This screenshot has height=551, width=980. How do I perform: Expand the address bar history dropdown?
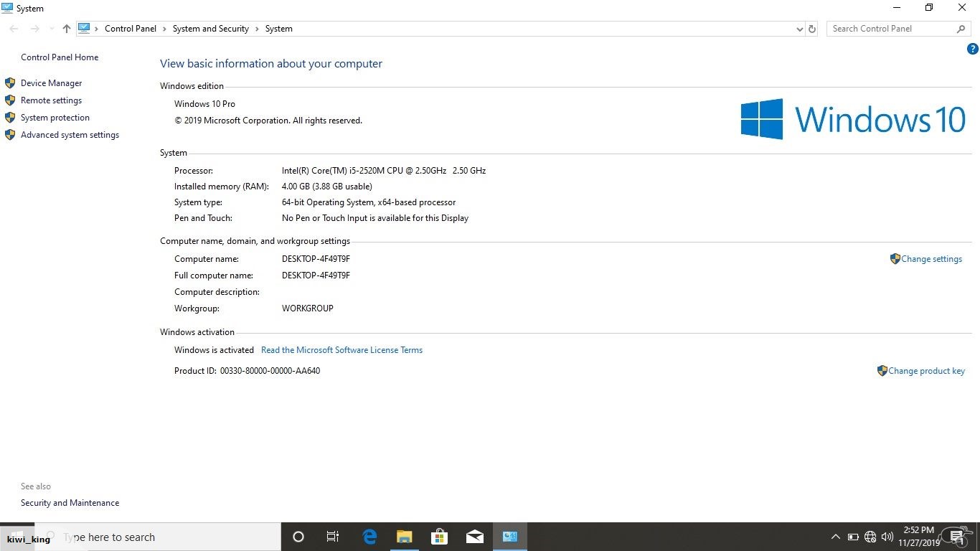click(x=800, y=29)
